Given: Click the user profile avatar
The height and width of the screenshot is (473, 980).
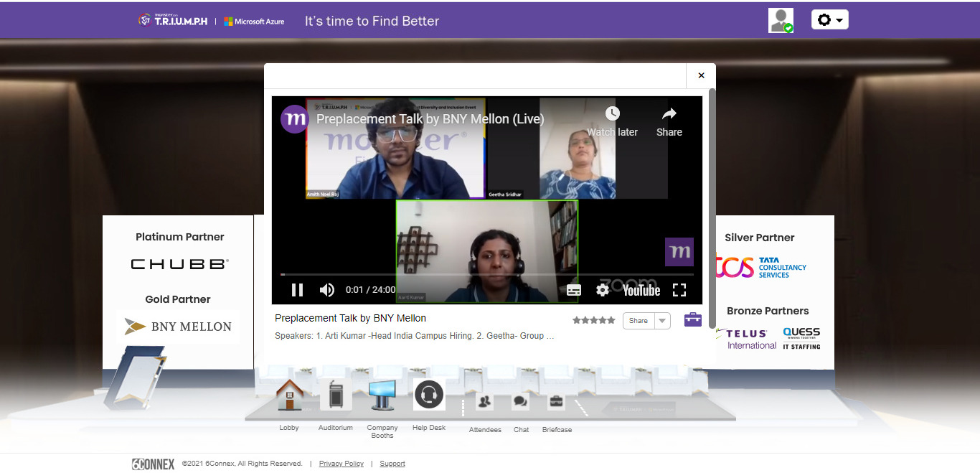Looking at the screenshot, I should [x=781, y=20].
